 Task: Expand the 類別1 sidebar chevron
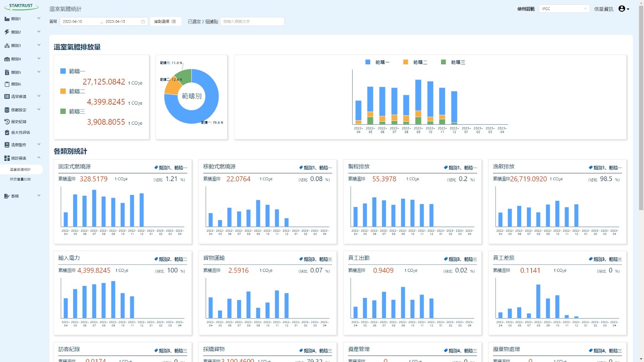pos(39,19)
